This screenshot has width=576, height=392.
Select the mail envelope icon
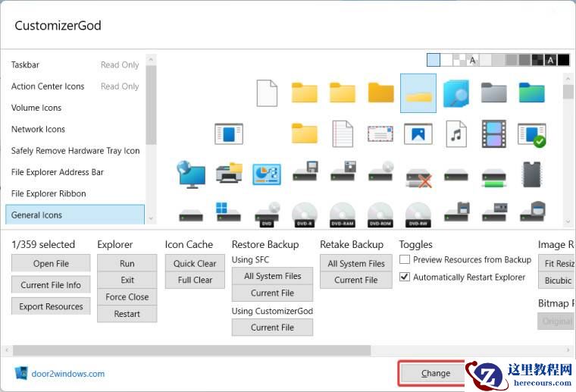pyautogui.click(x=380, y=133)
